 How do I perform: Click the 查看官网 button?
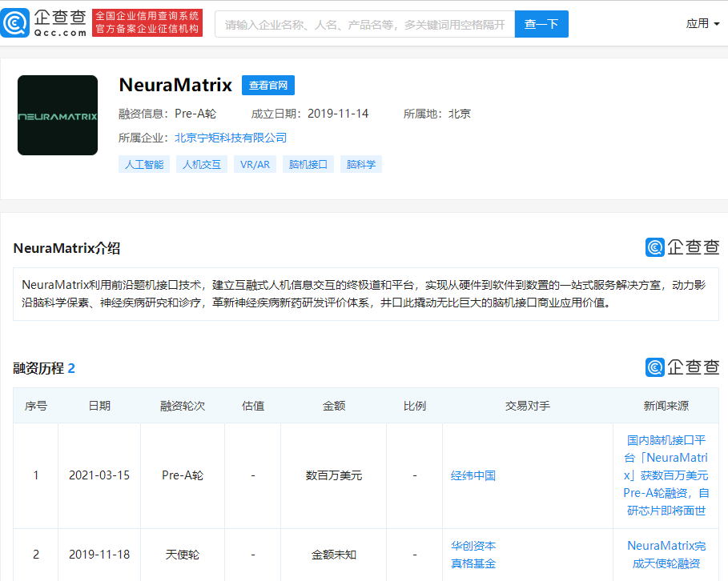coord(267,86)
